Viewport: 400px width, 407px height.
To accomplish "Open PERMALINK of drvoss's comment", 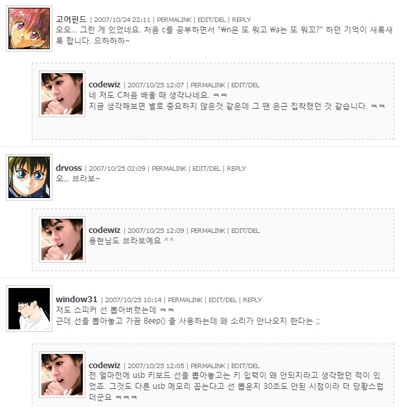I will pos(169,169).
